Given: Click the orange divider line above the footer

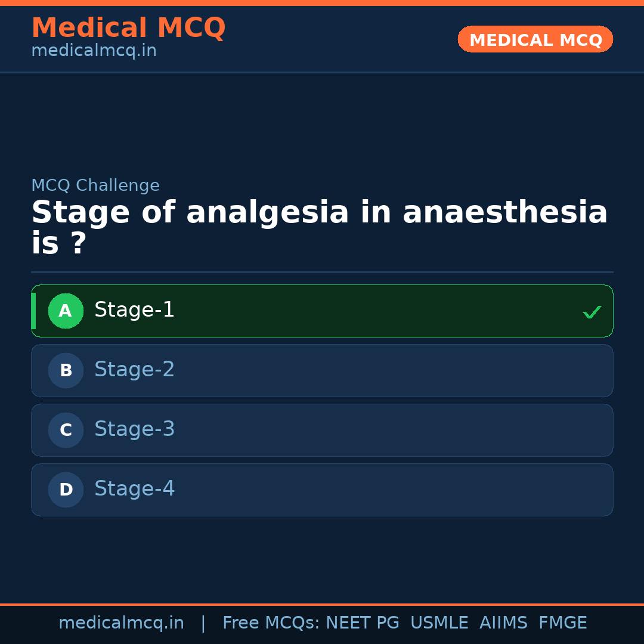Looking at the screenshot, I should click(x=322, y=602).
